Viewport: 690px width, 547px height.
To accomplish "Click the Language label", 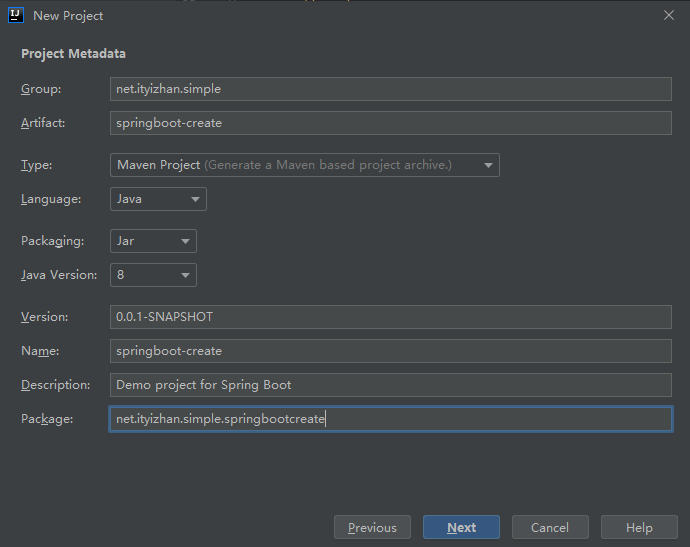I will [x=51, y=199].
